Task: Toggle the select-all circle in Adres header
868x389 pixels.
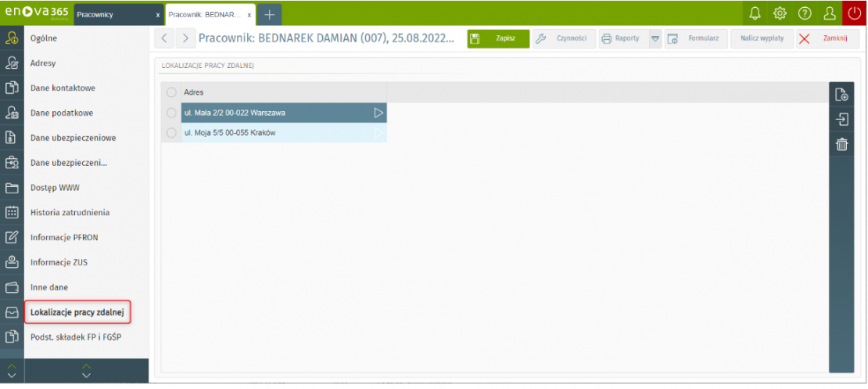Action: point(171,92)
